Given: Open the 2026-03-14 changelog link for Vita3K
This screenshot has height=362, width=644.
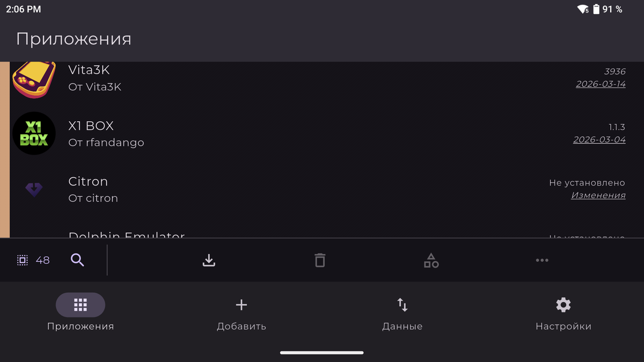Looking at the screenshot, I should point(601,84).
